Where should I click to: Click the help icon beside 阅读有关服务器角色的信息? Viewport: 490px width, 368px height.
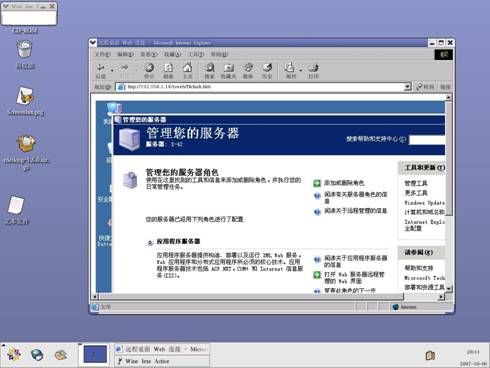(x=317, y=196)
